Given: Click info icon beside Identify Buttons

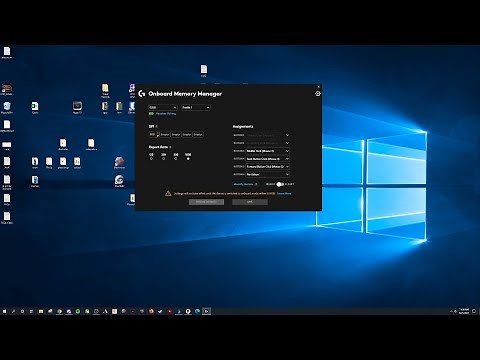Looking at the screenshot, I should [x=256, y=184].
